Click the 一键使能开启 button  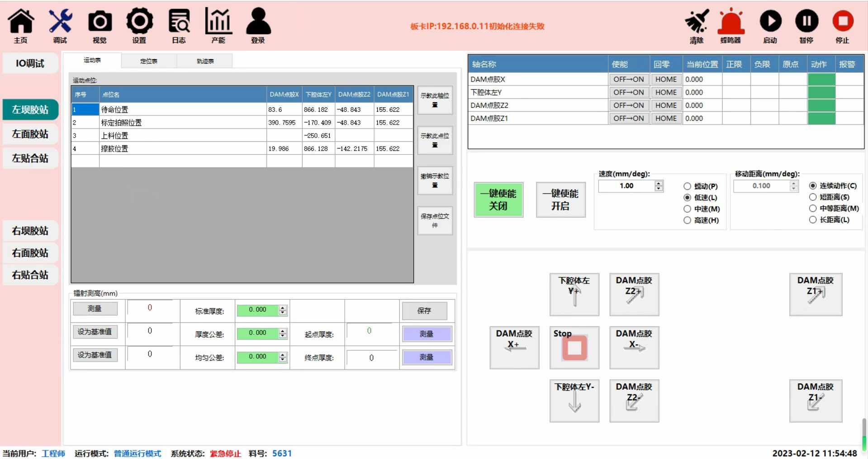point(561,200)
